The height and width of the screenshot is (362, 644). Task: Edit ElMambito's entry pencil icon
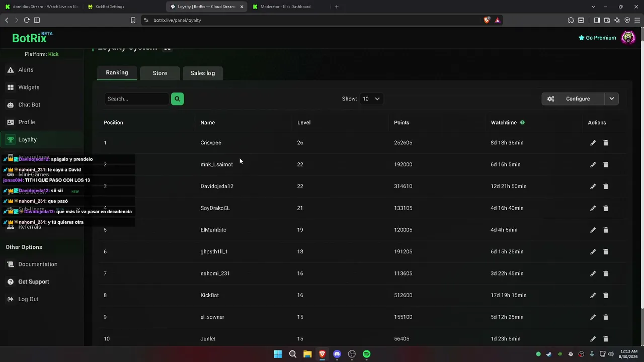point(593,230)
